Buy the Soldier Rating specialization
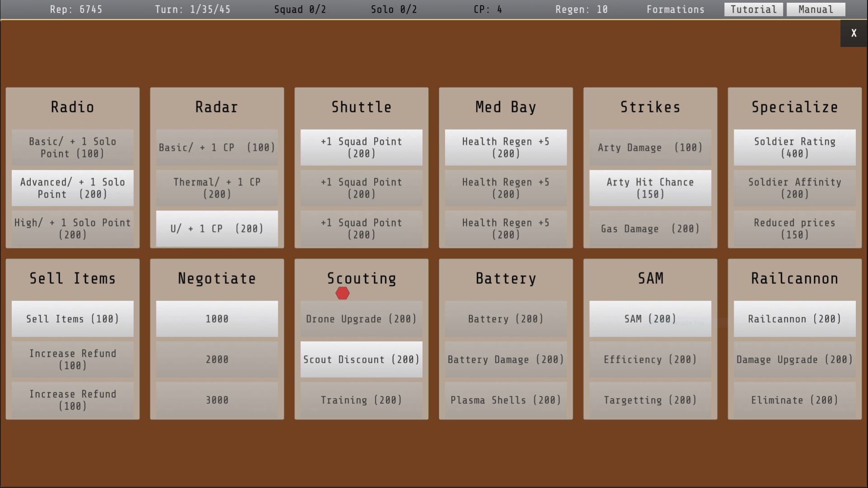The image size is (868, 488). (794, 147)
